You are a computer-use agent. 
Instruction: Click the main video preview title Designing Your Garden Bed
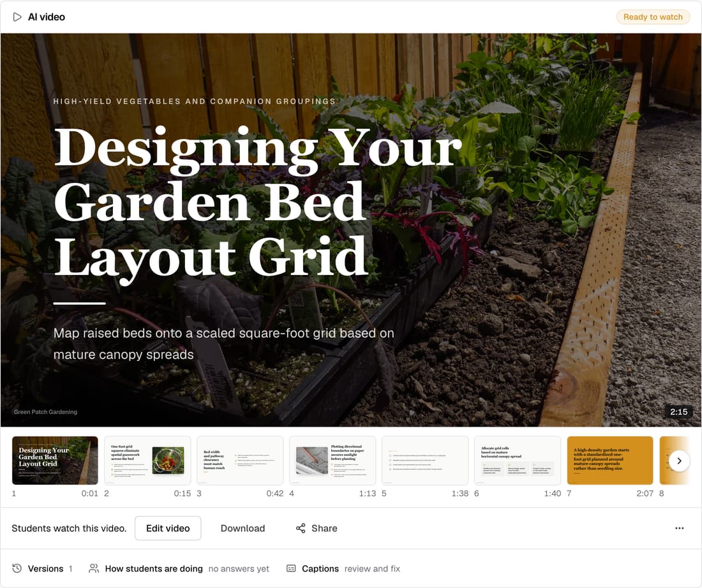tap(257, 206)
